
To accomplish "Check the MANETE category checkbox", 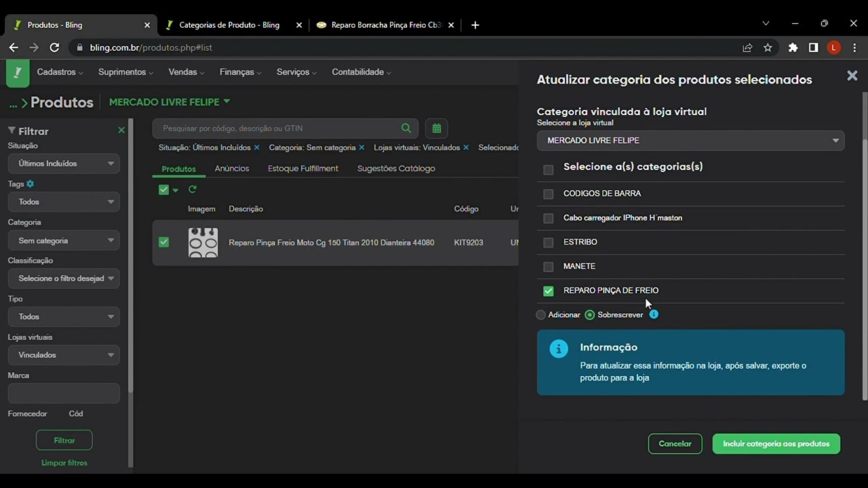I will coord(549,266).
